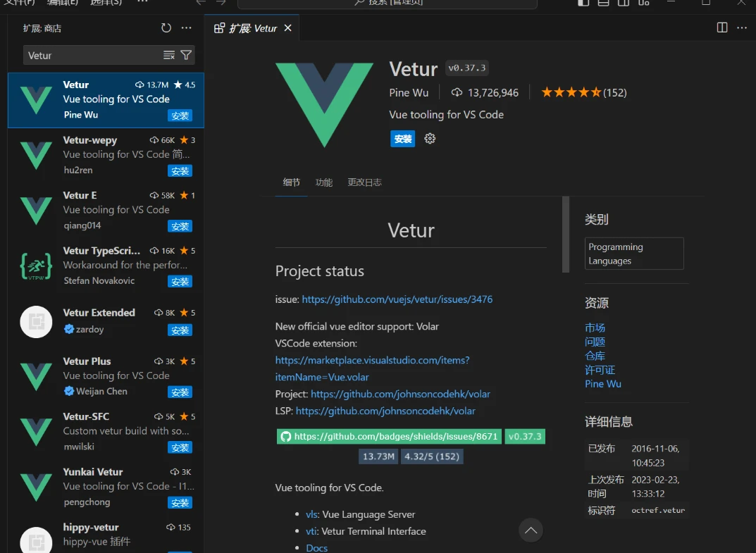This screenshot has width=756, height=553.
Task: Open extensions panel more actions menu
Action: pos(187,28)
